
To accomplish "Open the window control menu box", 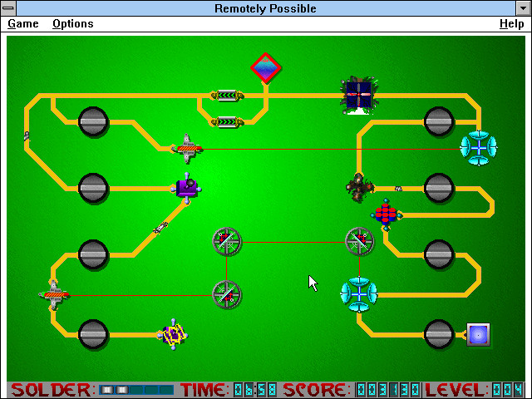I will click(8, 8).
